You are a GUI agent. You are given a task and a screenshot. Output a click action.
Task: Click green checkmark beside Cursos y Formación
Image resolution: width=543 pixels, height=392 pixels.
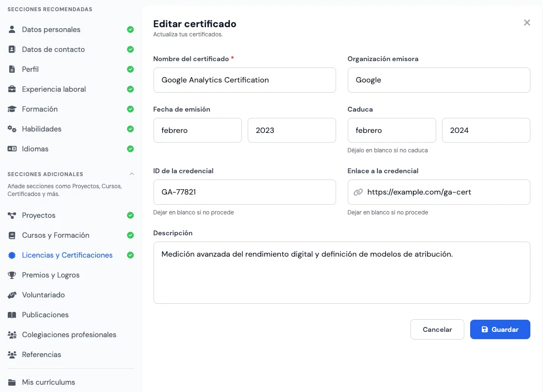pyautogui.click(x=130, y=235)
